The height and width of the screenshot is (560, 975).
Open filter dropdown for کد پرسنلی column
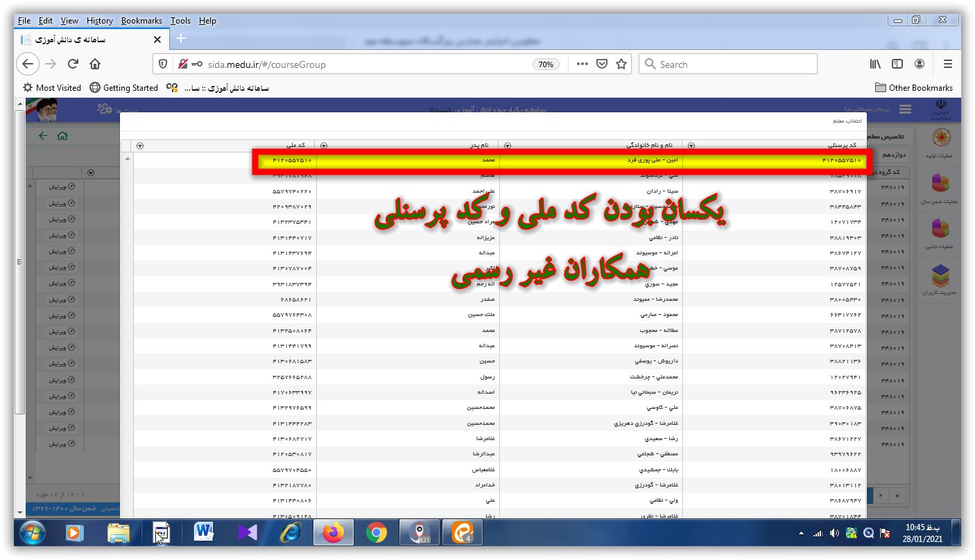(691, 146)
